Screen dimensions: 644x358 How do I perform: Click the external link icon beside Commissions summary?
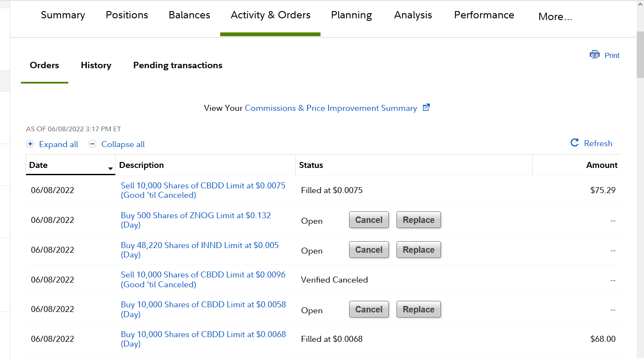click(x=426, y=107)
